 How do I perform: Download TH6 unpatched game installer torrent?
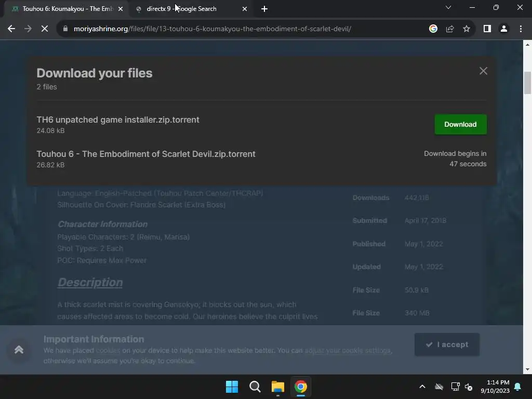click(x=460, y=125)
